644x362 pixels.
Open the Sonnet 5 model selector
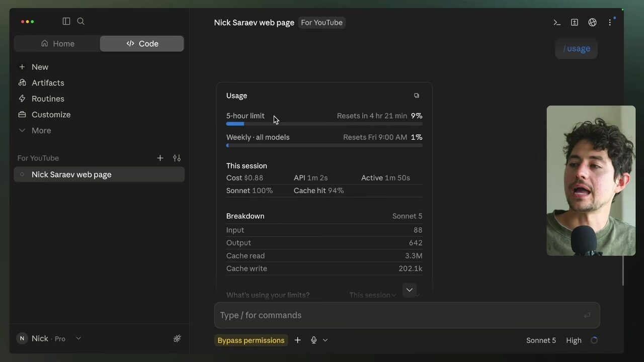pos(541,340)
